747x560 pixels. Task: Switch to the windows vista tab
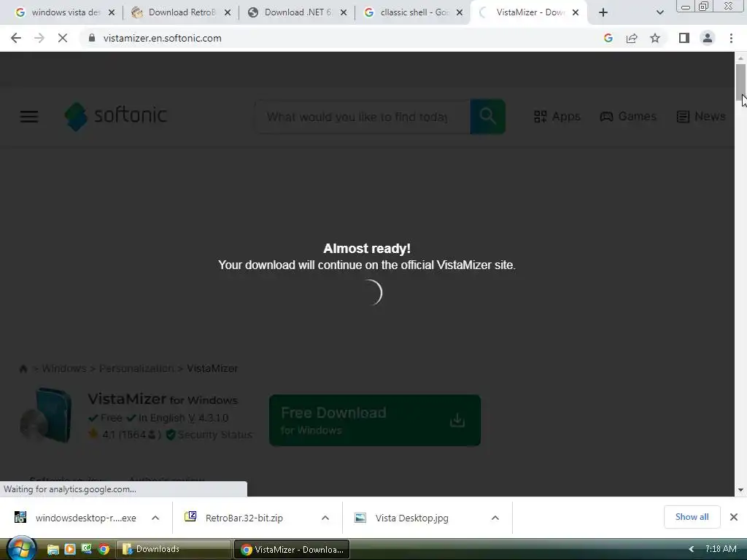tap(65, 12)
